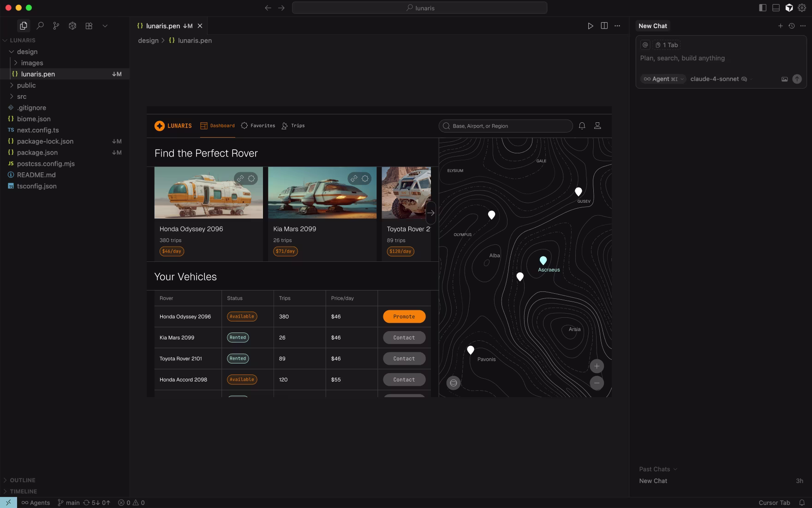
Task: Open the Search view in the activity bar
Action: (40, 26)
